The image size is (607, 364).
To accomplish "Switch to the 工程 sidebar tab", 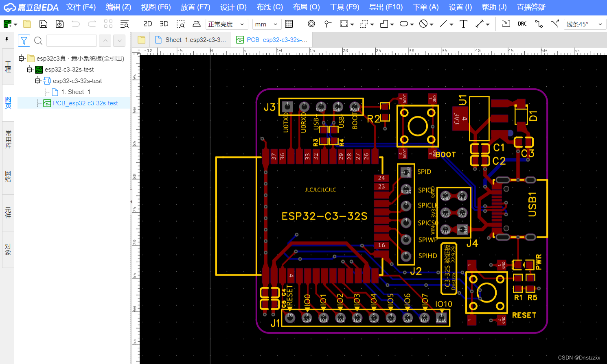I will pyautogui.click(x=8, y=67).
